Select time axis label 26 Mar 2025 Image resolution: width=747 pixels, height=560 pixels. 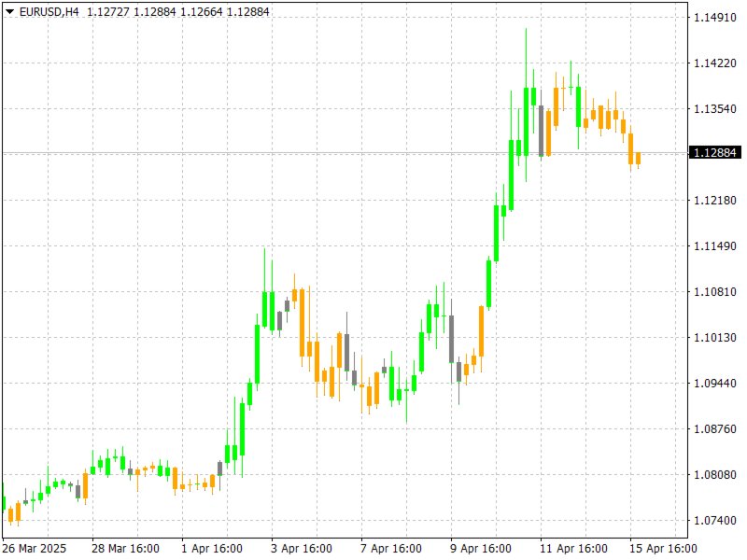[35, 549]
